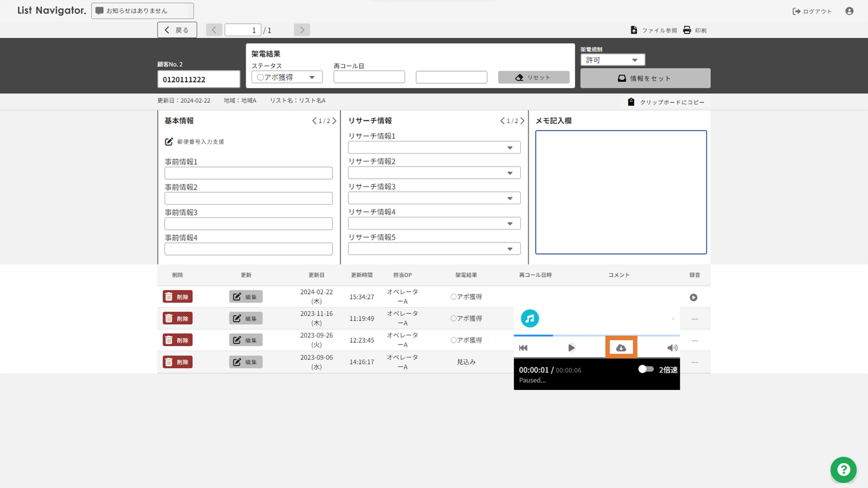Click the 情報をセット button
Screen dimensions: 868x488
pyautogui.click(x=645, y=78)
